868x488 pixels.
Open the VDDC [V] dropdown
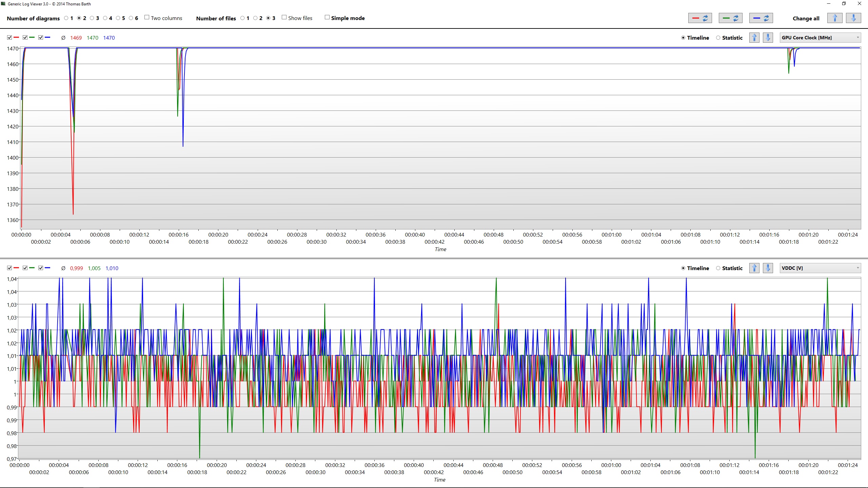point(820,268)
